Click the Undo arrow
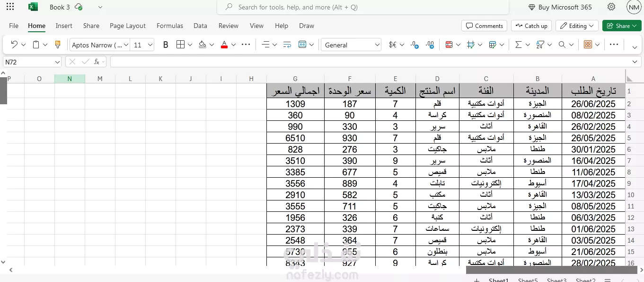This screenshot has width=644, height=282. click(x=14, y=45)
